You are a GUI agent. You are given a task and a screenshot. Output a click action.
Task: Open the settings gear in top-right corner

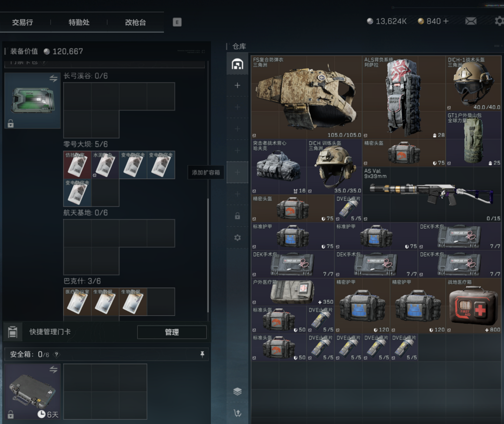coord(499,21)
